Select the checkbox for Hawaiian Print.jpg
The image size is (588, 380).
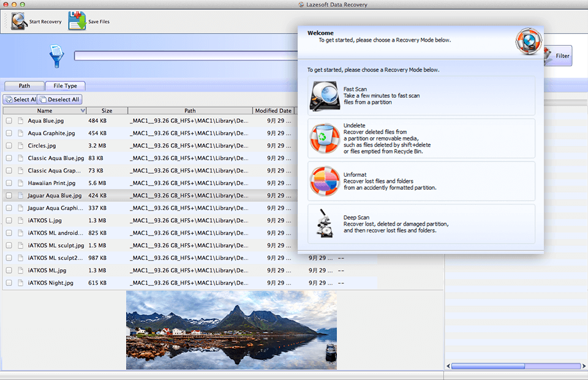tap(9, 183)
